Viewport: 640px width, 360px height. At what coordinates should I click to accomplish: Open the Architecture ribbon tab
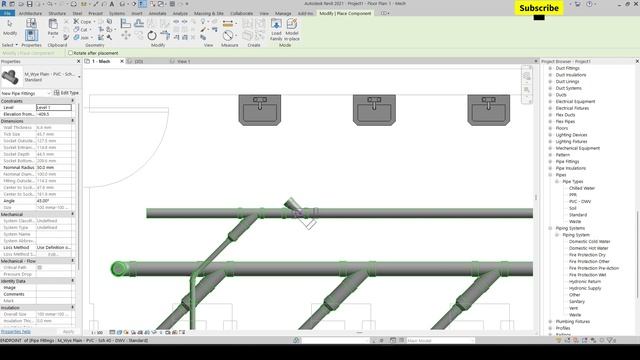30,13
